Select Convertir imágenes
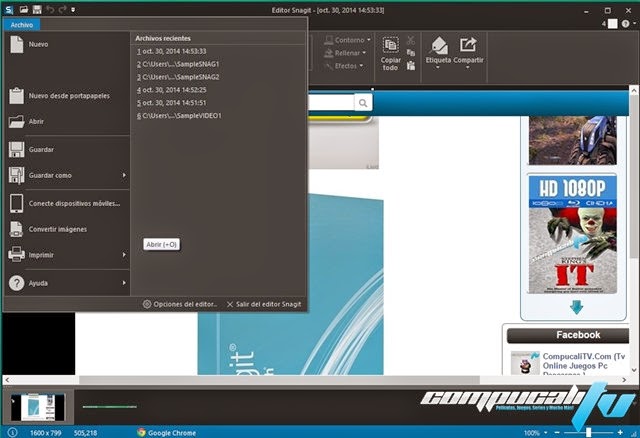 pos(67,229)
